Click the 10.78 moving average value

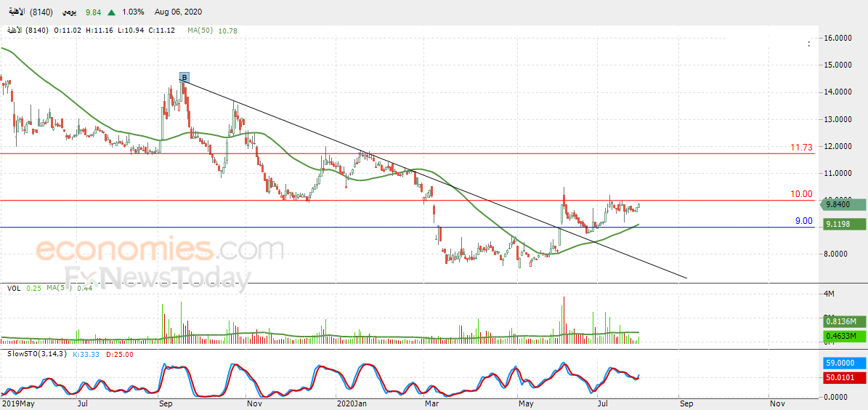(x=227, y=31)
